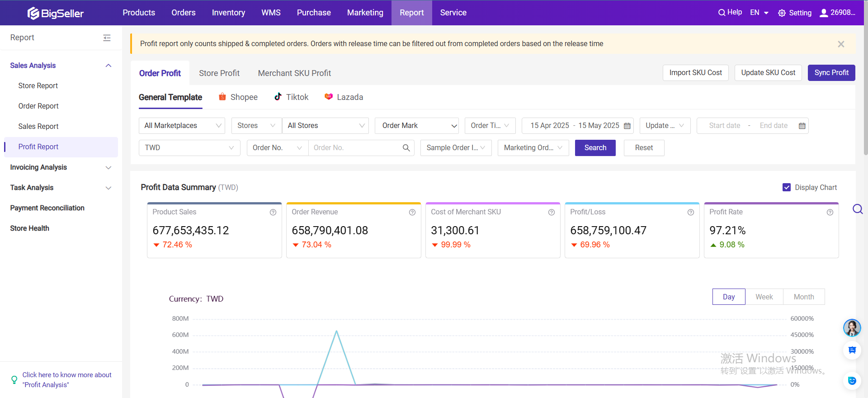Collapse the Report sidebar menu icon

[107, 38]
